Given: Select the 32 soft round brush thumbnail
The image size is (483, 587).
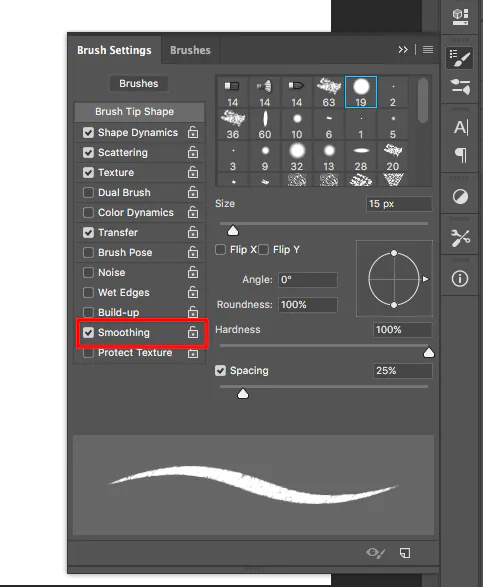Looking at the screenshot, I should pos(297,156).
